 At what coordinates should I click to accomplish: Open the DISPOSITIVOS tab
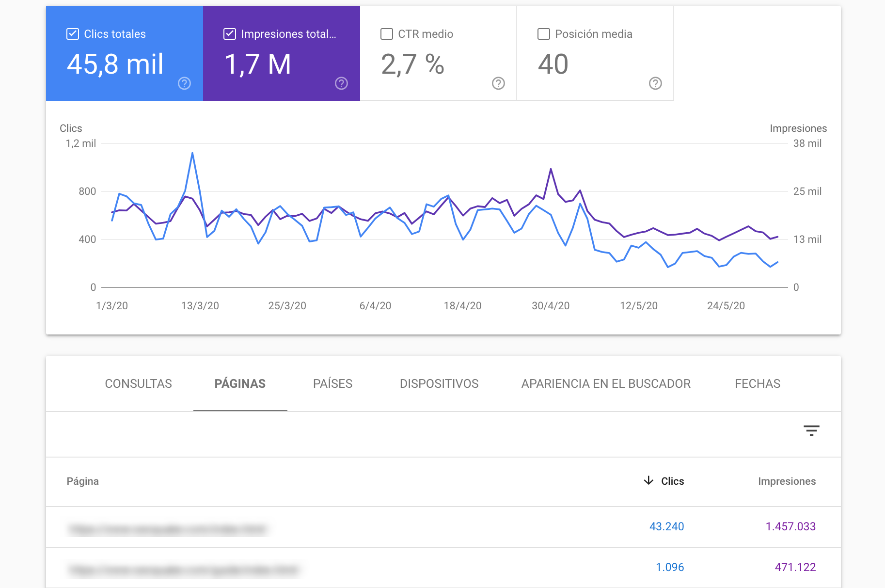(x=439, y=383)
